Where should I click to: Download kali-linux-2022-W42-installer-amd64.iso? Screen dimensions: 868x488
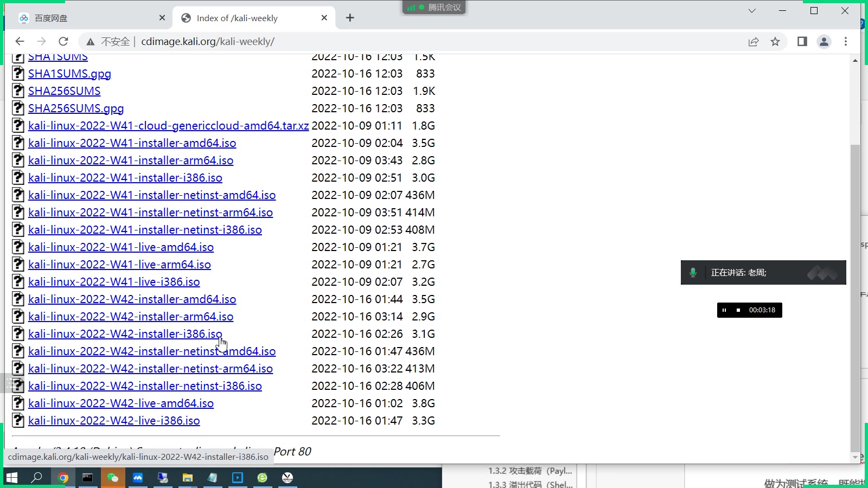click(132, 299)
